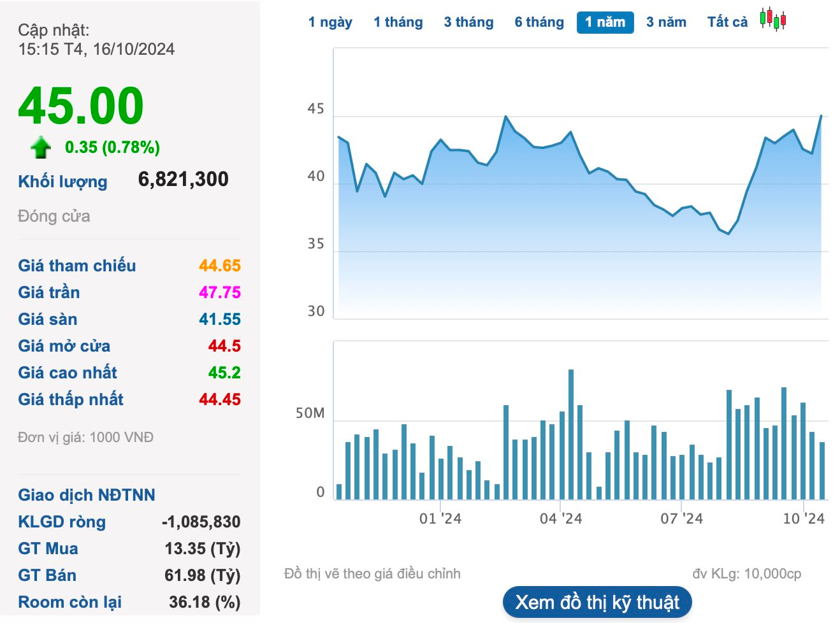Viewport: 840px width, 623px height.
Task: Click the '07 '24' axis label
Action: coord(681,519)
